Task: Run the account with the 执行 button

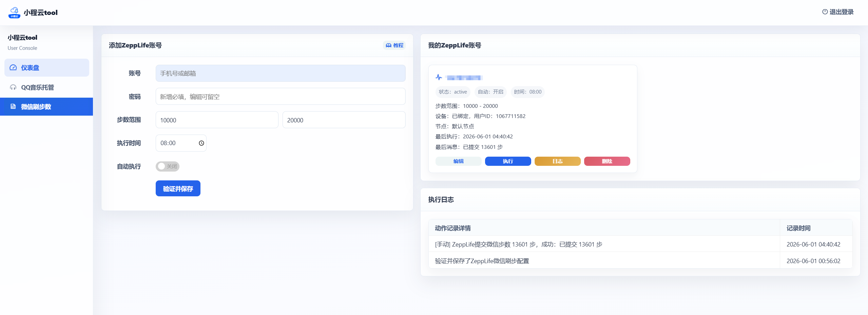Action: (508, 161)
